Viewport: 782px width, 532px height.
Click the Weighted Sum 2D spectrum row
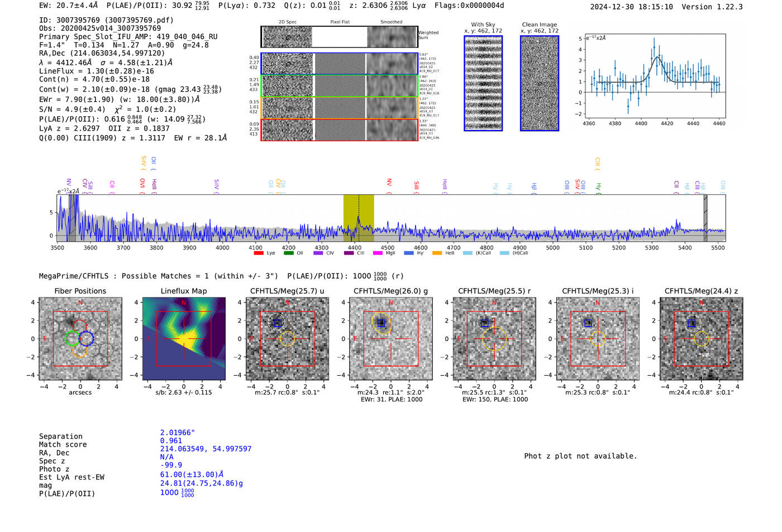click(x=339, y=37)
